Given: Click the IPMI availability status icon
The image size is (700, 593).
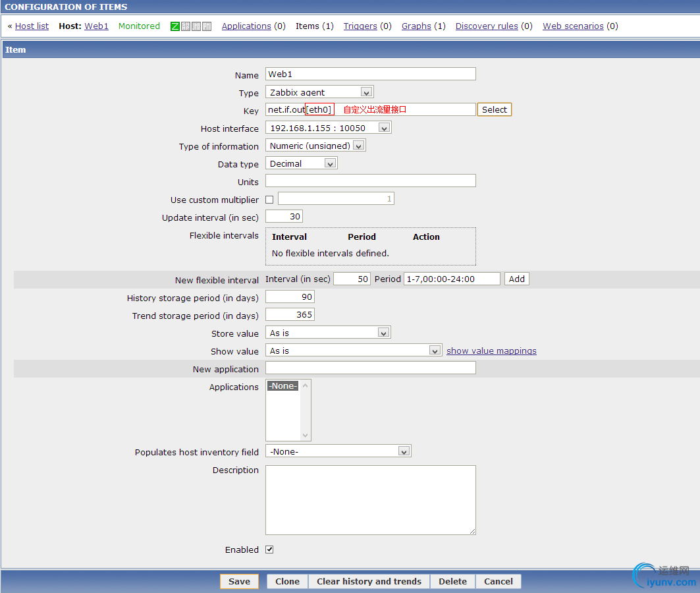Looking at the screenshot, I should (207, 26).
